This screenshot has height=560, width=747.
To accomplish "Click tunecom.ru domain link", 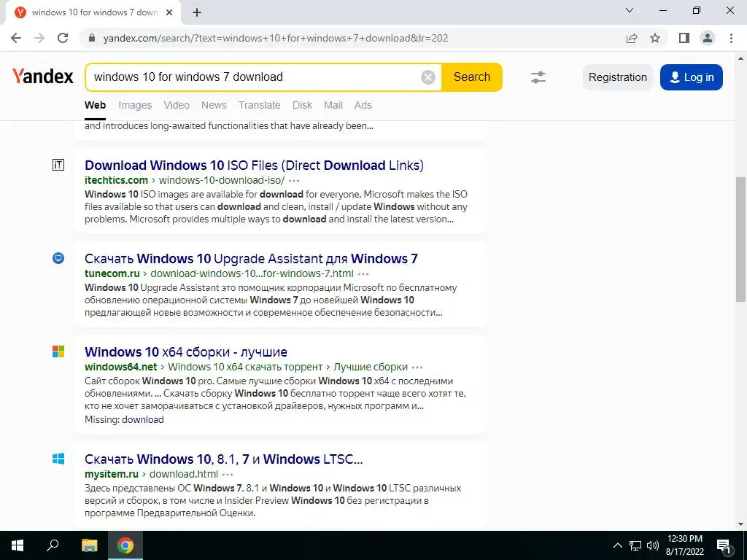I will pos(112,273).
